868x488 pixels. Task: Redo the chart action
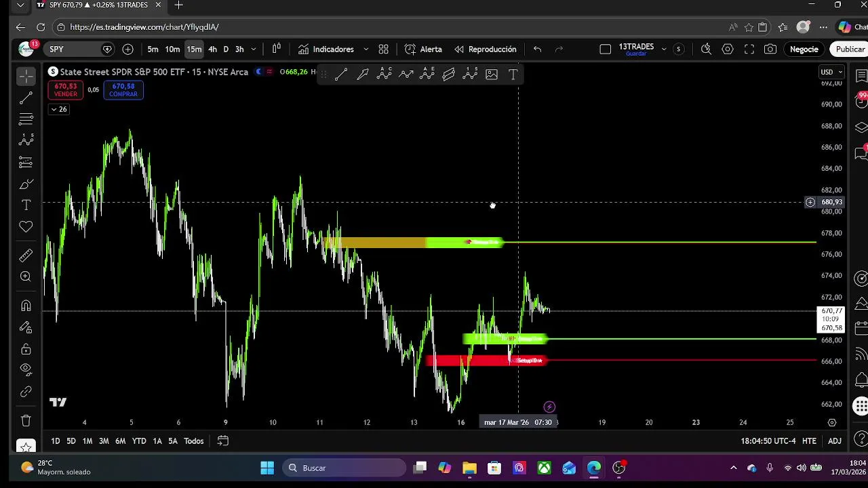(559, 49)
